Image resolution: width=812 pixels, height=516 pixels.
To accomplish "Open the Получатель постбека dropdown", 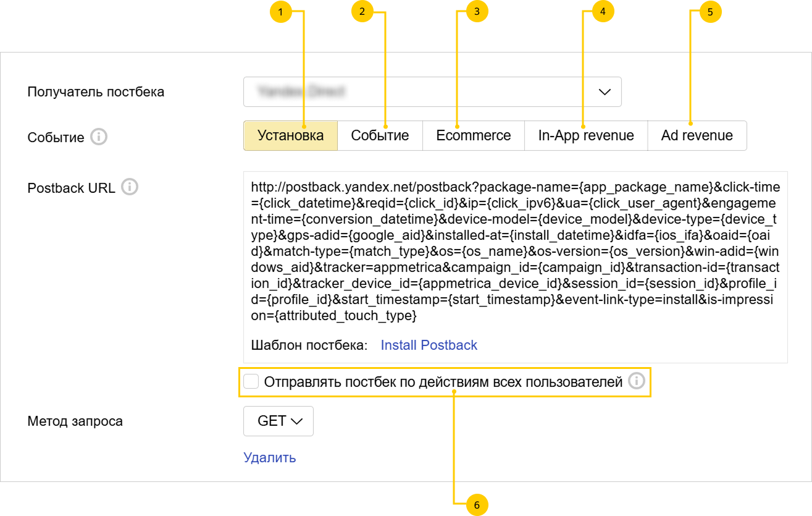I will point(432,92).
